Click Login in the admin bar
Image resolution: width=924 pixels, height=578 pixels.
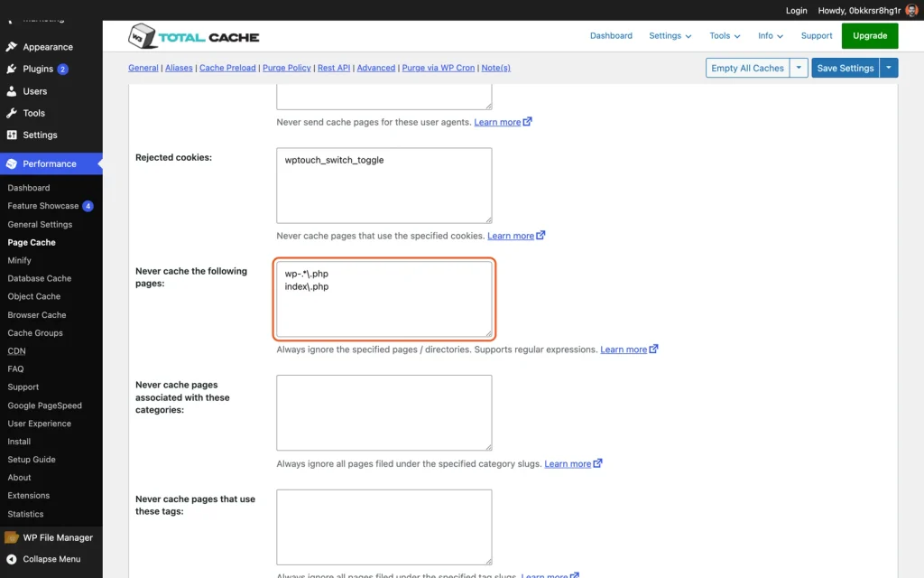796,11
